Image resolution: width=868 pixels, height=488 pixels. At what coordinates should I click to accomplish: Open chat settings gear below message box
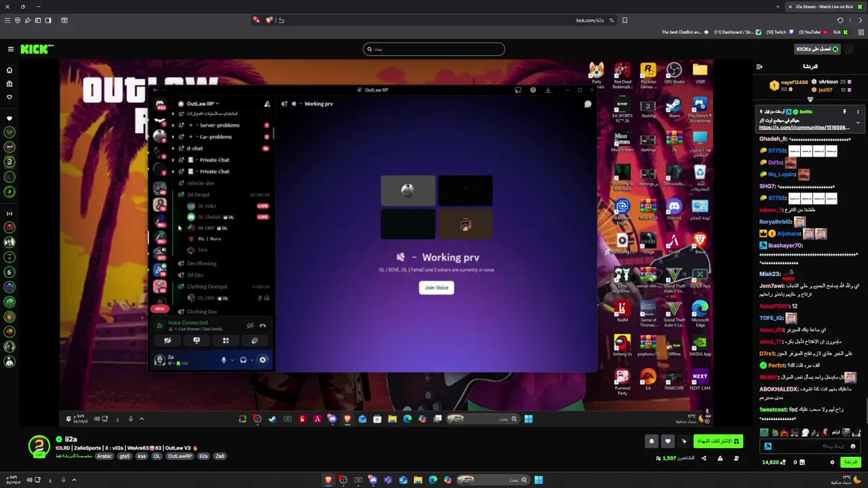pos(832,462)
